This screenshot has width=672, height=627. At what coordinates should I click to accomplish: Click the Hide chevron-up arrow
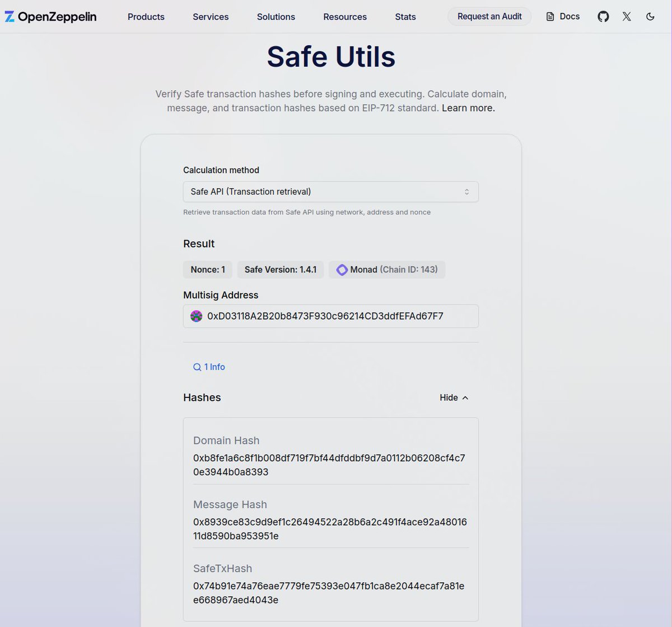[465, 397]
